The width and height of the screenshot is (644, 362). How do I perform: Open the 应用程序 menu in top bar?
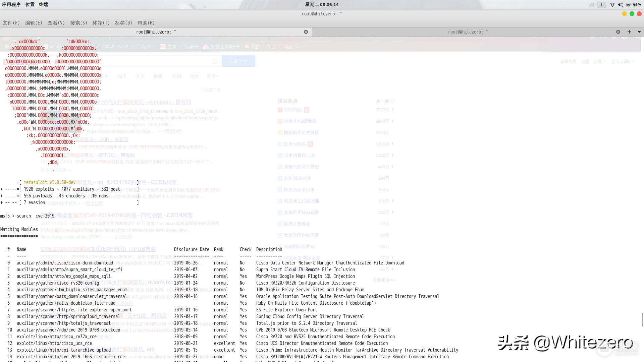(x=11, y=4)
